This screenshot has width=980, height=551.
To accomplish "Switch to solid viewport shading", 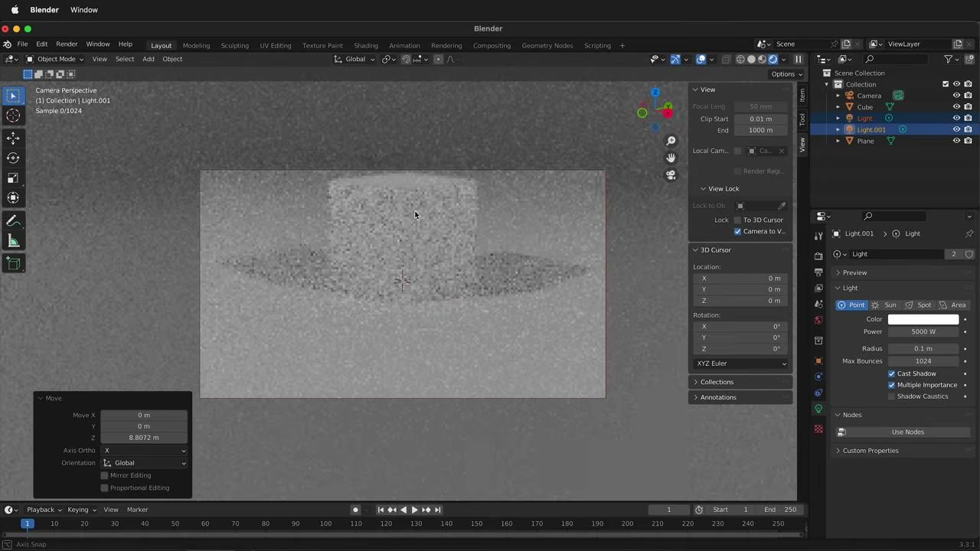I will (x=751, y=59).
